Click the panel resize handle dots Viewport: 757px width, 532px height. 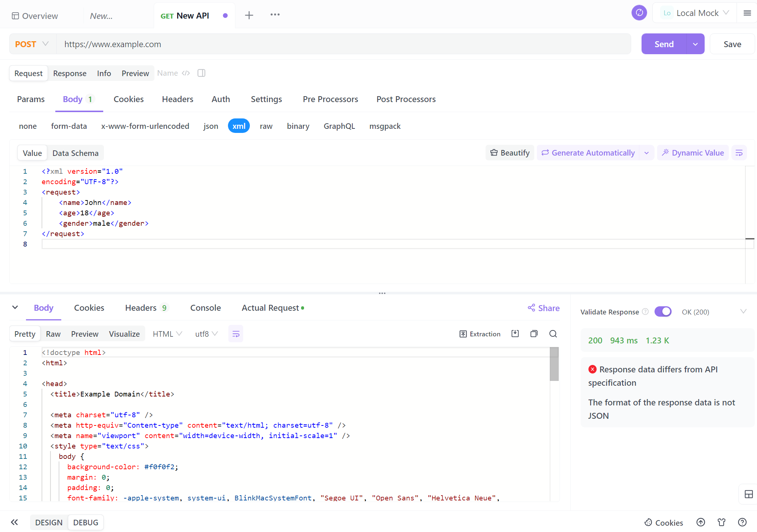382,293
